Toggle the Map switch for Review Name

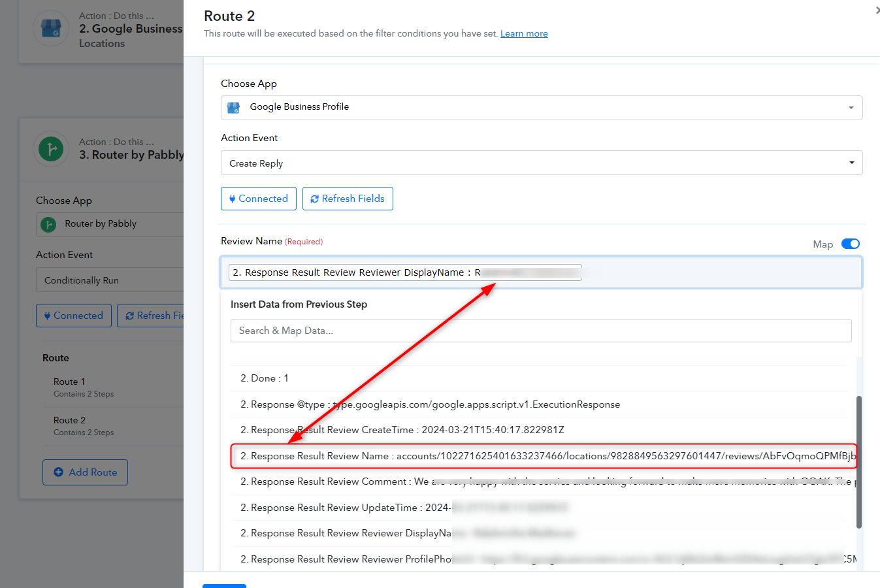point(851,244)
